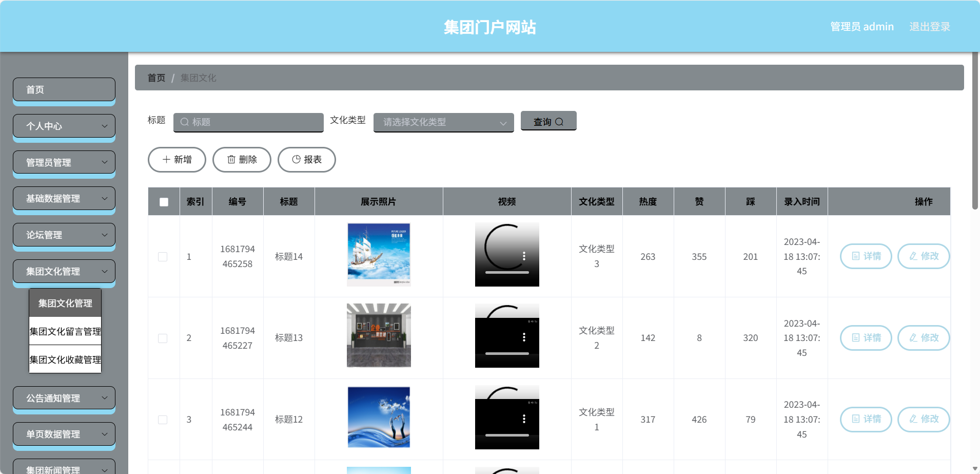Check the row checkbox for 标题12
The image size is (980, 474).
163,420
